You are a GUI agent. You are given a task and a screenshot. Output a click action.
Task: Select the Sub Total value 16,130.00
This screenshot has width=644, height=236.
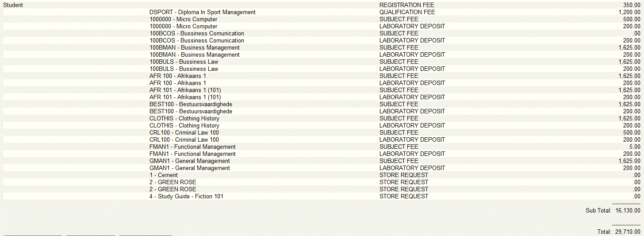[627, 211]
